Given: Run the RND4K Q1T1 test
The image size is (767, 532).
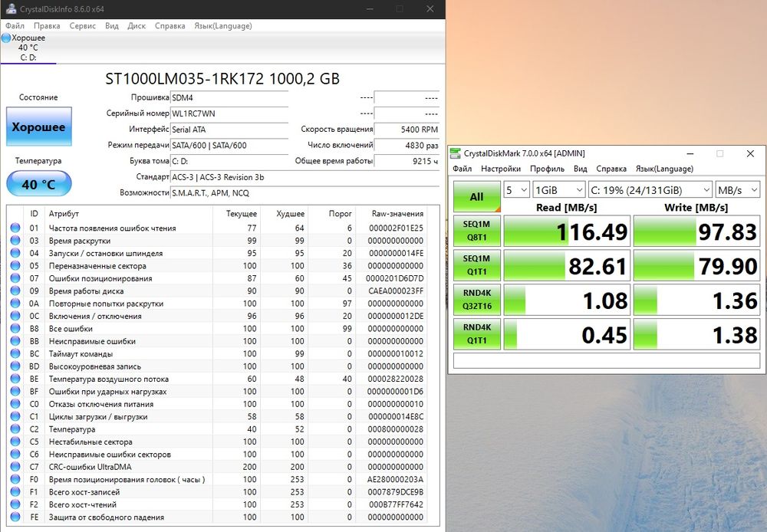Looking at the screenshot, I should pos(477,333).
